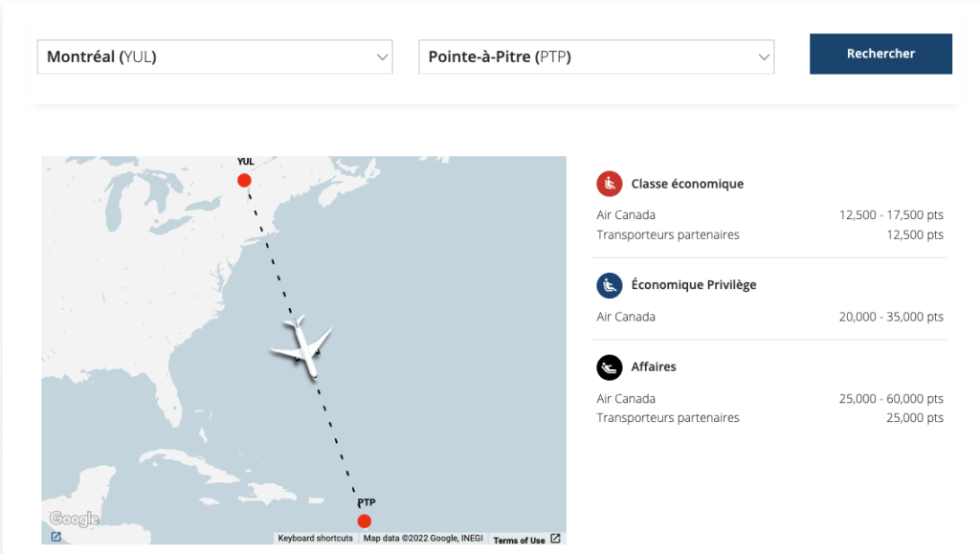Click the Classe économique heading

(x=687, y=184)
